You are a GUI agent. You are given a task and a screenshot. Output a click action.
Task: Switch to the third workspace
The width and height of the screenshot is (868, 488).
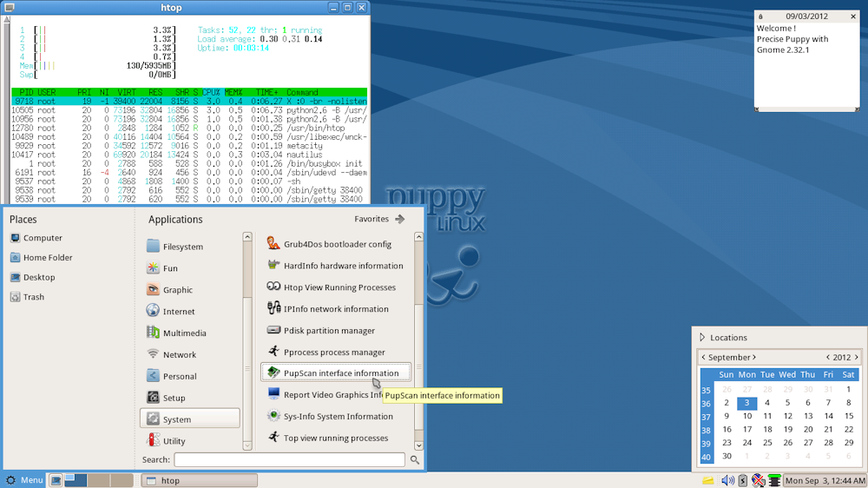[x=122, y=480]
